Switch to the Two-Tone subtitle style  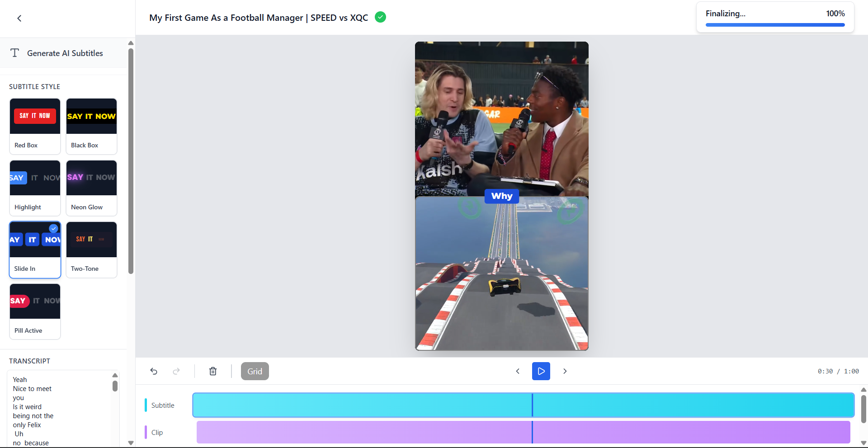(x=91, y=250)
